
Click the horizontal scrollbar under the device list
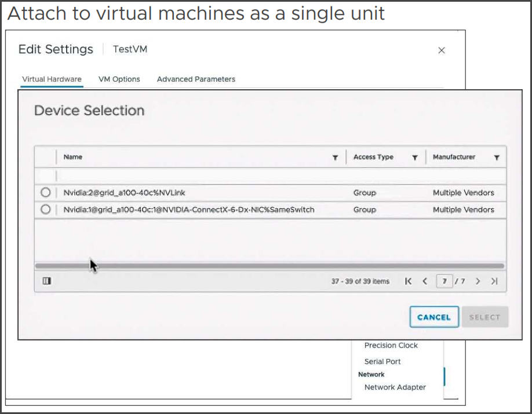point(269,266)
